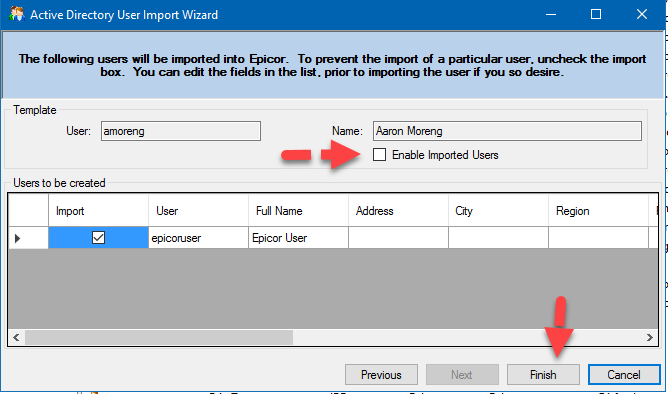The width and height of the screenshot is (668, 394).
Task: Close the Active Directory User Import Wizard
Action: [642, 14]
